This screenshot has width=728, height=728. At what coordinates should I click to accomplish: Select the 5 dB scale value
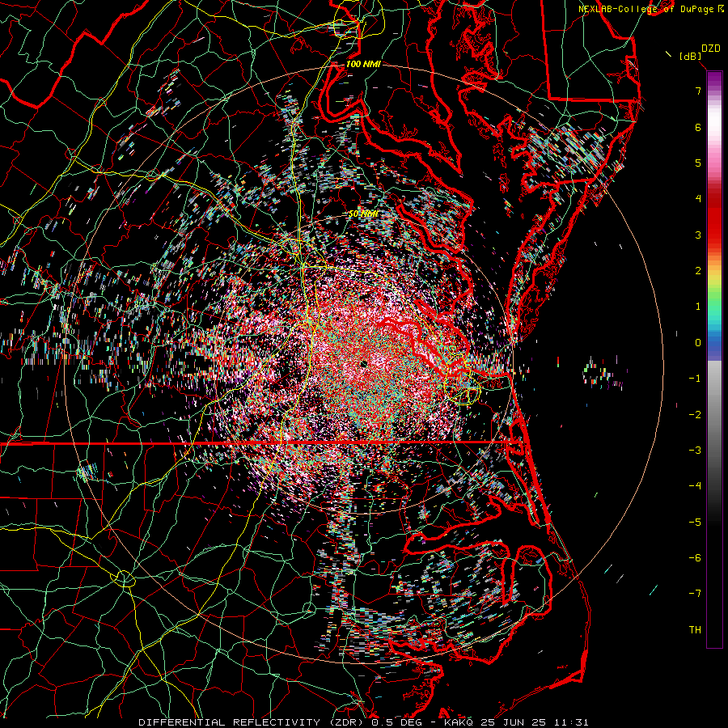click(698, 163)
